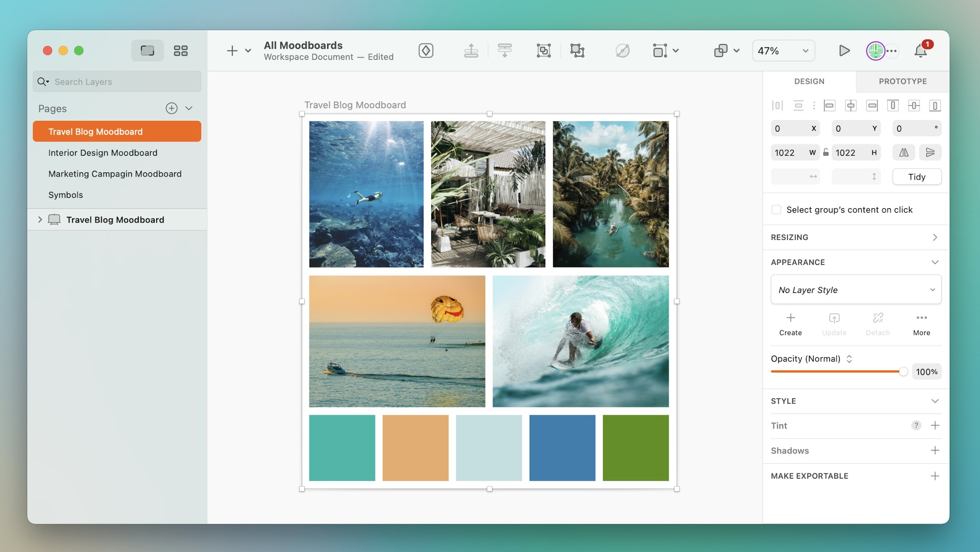
Task: Switch to the Prototype tab
Action: (x=902, y=81)
